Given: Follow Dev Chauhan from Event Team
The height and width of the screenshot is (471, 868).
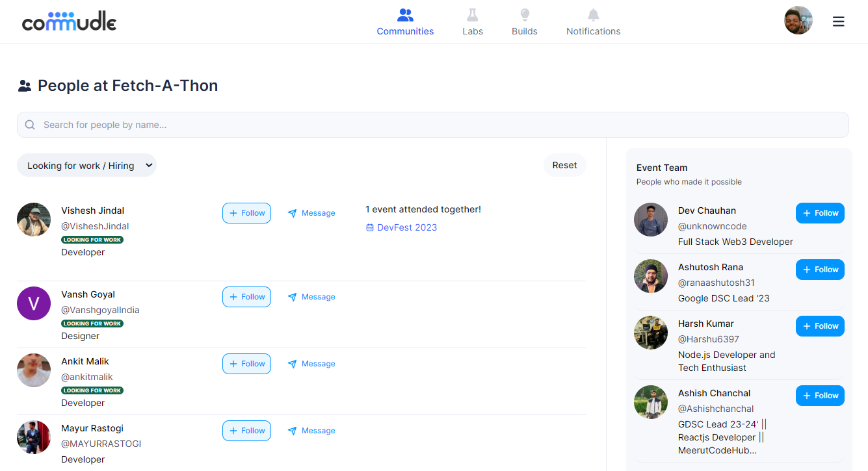Looking at the screenshot, I should (x=819, y=213).
